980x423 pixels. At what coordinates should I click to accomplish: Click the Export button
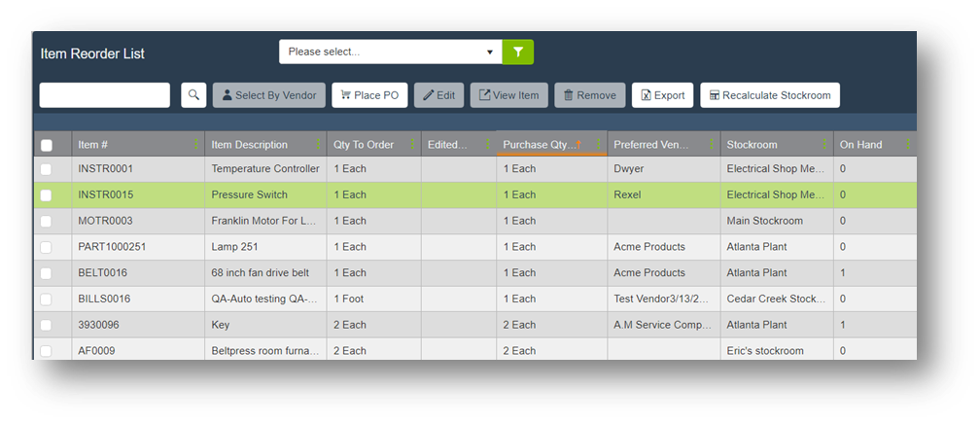coord(662,95)
